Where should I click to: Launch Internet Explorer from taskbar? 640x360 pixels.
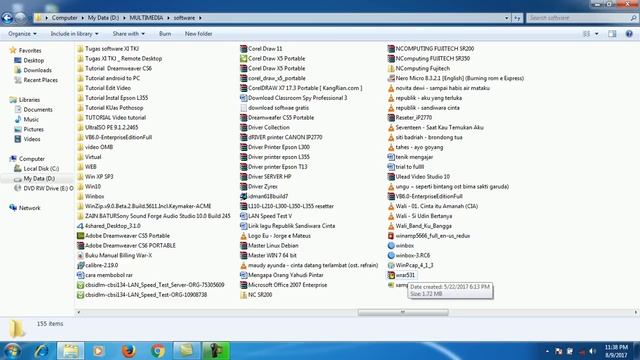[41, 351]
